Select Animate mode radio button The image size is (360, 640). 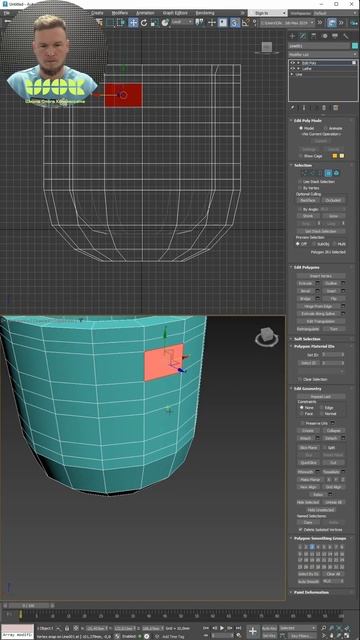click(326, 128)
